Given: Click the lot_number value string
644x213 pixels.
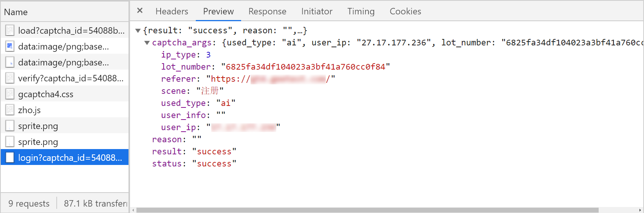Looking at the screenshot, I should [x=305, y=67].
